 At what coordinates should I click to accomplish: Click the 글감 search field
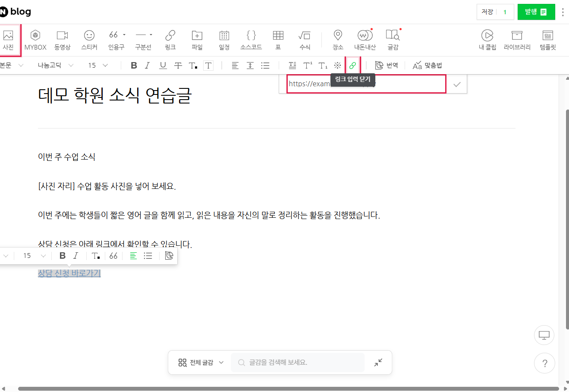pyautogui.click(x=298, y=363)
